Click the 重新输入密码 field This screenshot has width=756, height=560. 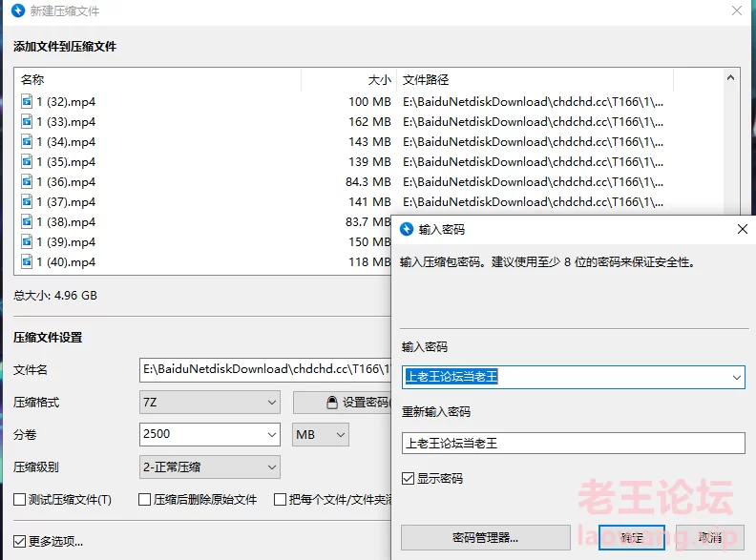click(574, 443)
